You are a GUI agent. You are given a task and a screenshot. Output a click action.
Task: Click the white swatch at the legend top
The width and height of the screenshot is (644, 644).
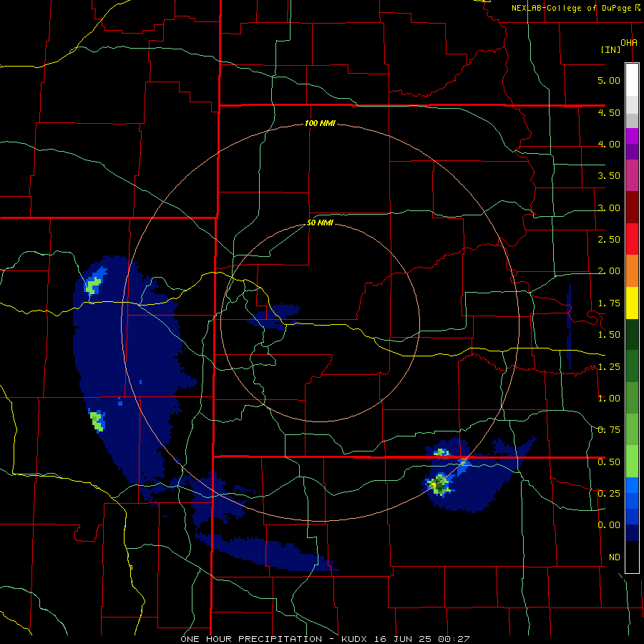(x=632, y=79)
